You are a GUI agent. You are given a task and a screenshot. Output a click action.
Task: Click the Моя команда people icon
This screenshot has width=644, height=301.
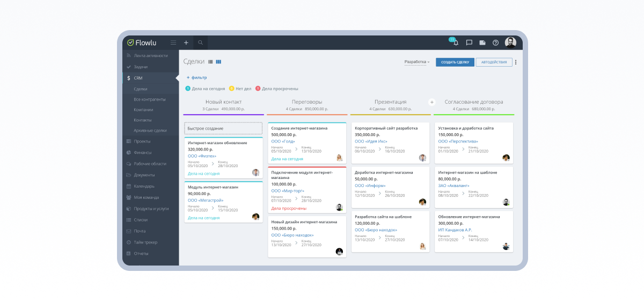128,197
